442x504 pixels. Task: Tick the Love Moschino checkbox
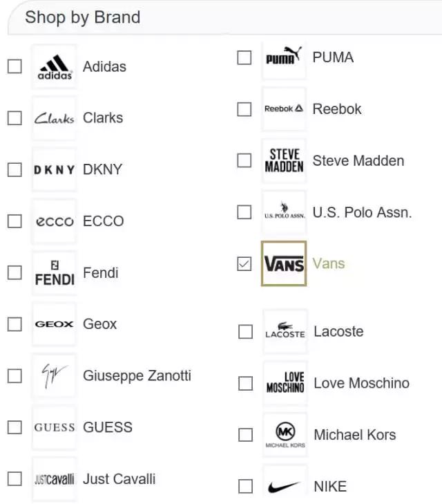(x=245, y=383)
